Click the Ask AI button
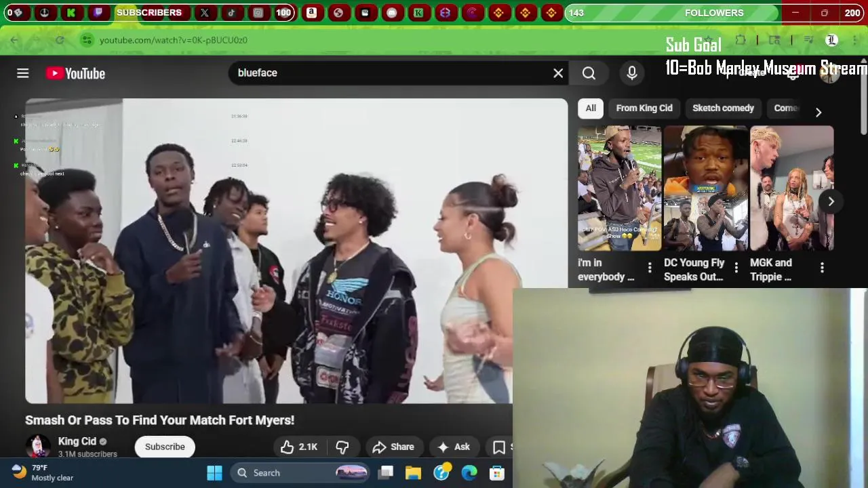Viewport: 868px width, 488px height. (453, 447)
